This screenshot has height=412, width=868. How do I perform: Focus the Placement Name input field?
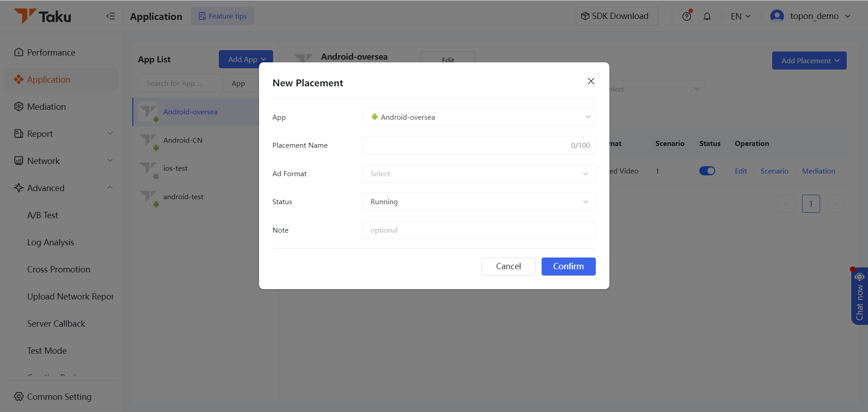click(x=478, y=145)
